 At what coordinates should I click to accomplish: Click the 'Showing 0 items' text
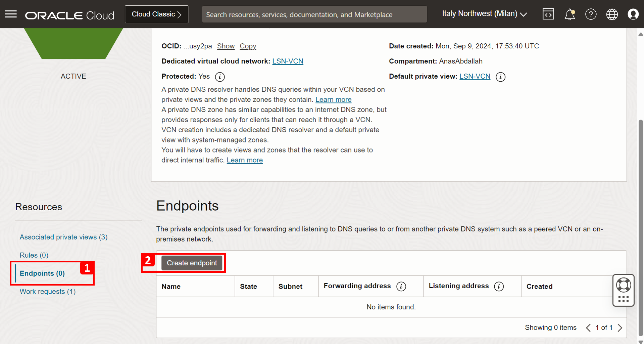[x=550, y=328]
